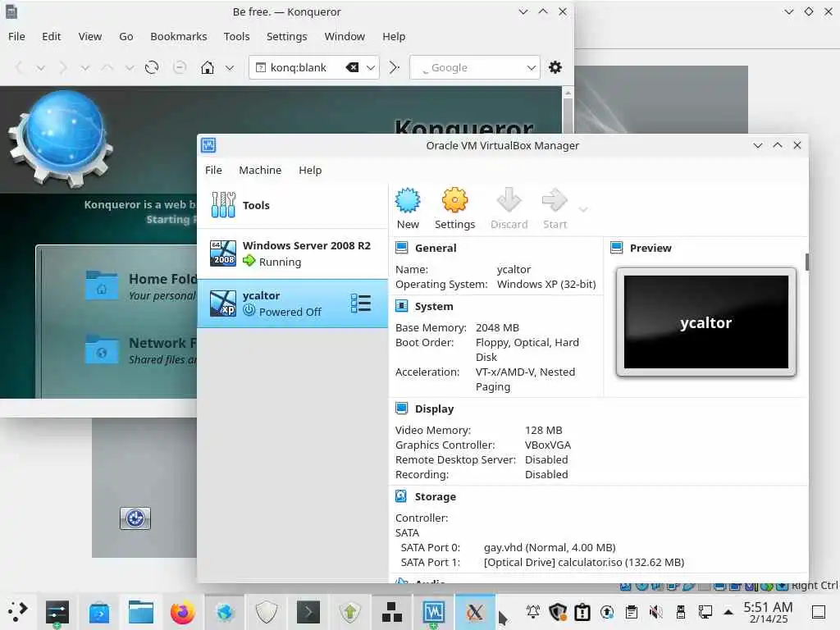Go to Konqueror home page icon
The height and width of the screenshot is (630, 840).
(x=208, y=67)
